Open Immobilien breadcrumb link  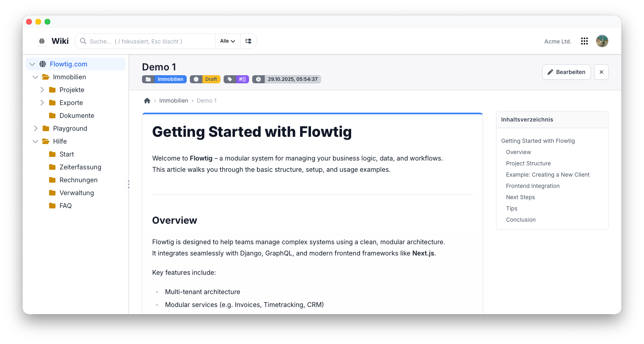[x=173, y=101]
